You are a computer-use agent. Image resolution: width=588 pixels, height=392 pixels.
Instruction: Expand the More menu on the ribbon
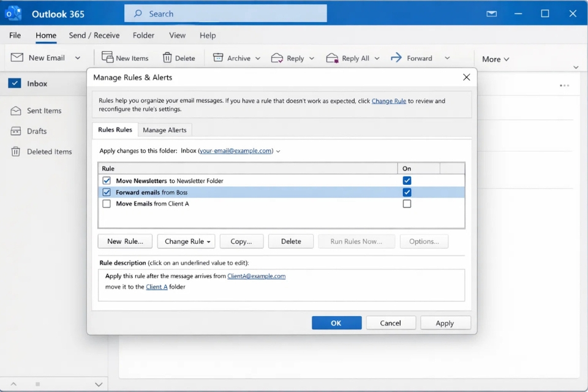496,59
